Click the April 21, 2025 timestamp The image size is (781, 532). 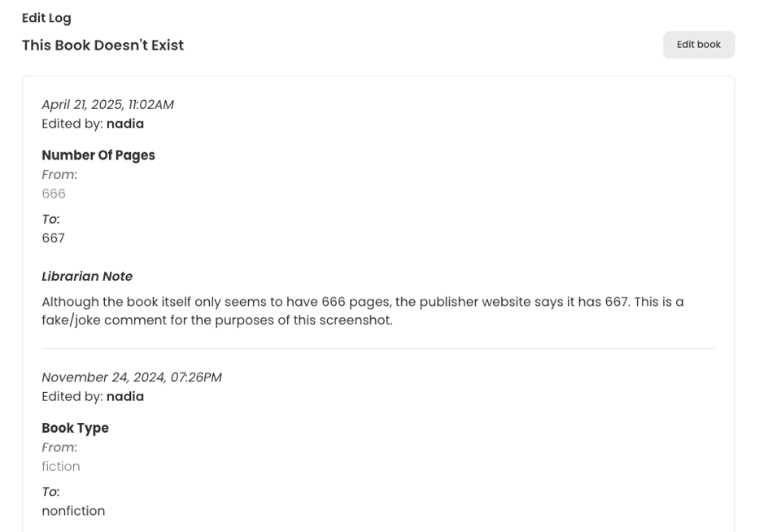tap(107, 104)
